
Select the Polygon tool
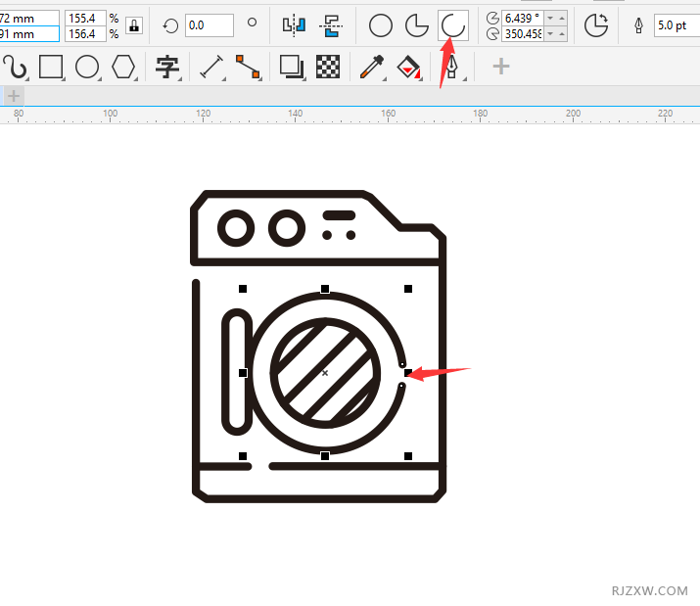122,67
